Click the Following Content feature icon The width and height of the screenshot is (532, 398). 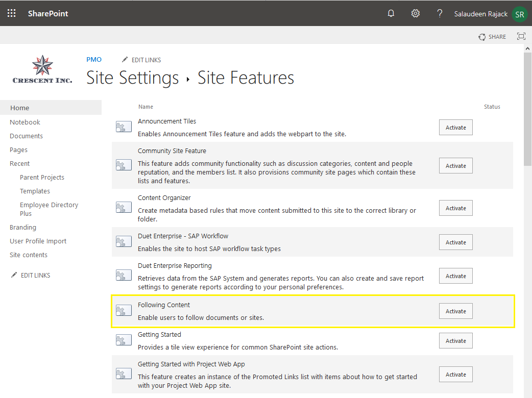pyautogui.click(x=124, y=311)
